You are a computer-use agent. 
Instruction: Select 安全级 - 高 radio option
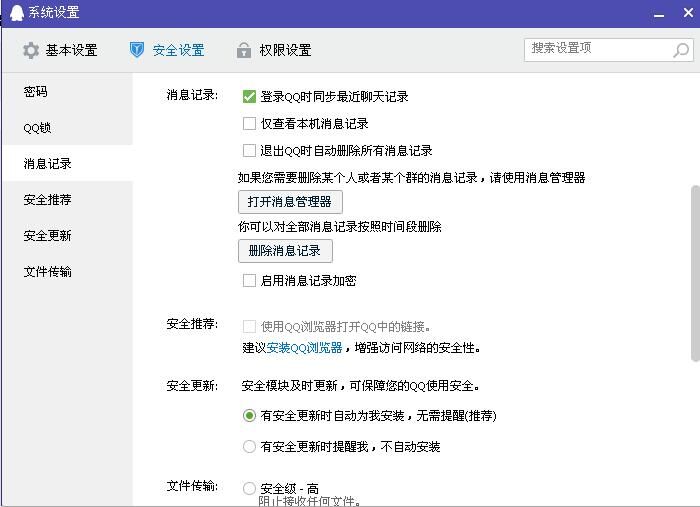tap(249, 488)
